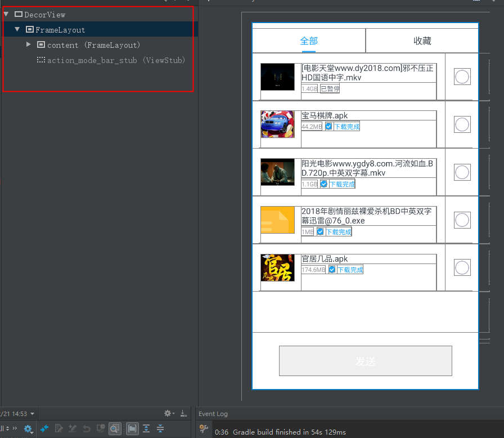Collapse the DecorView tree node
Image resolution: width=504 pixels, height=438 pixels.
tap(6, 14)
